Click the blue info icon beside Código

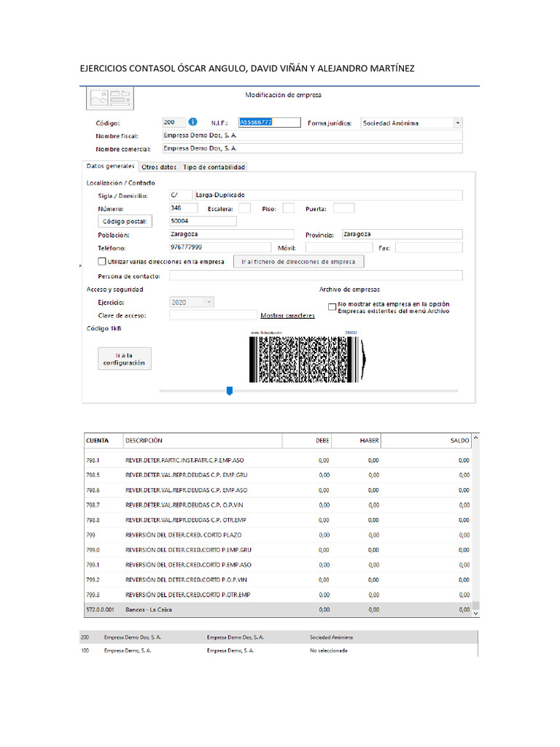click(x=192, y=123)
